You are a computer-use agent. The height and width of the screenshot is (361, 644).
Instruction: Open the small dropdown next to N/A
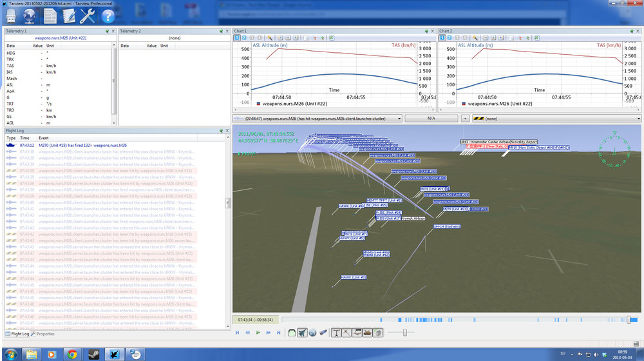465,119
